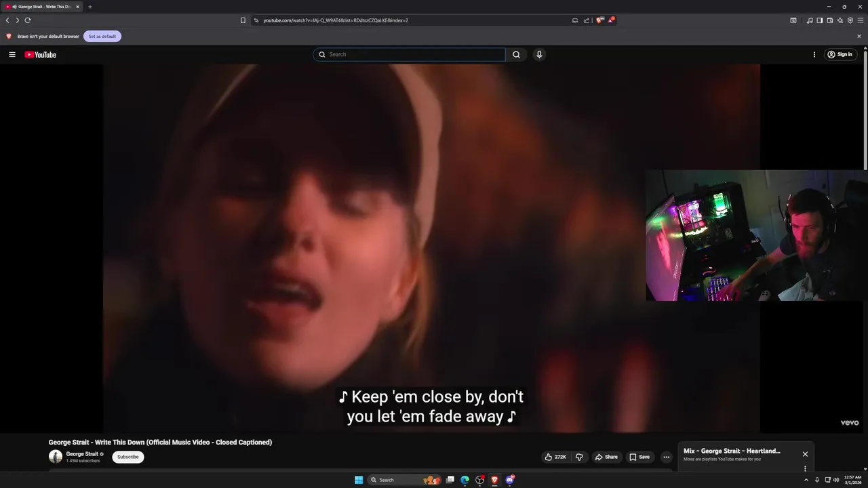
Task: Open Brave Rewards triangle icon
Action: 611,20
